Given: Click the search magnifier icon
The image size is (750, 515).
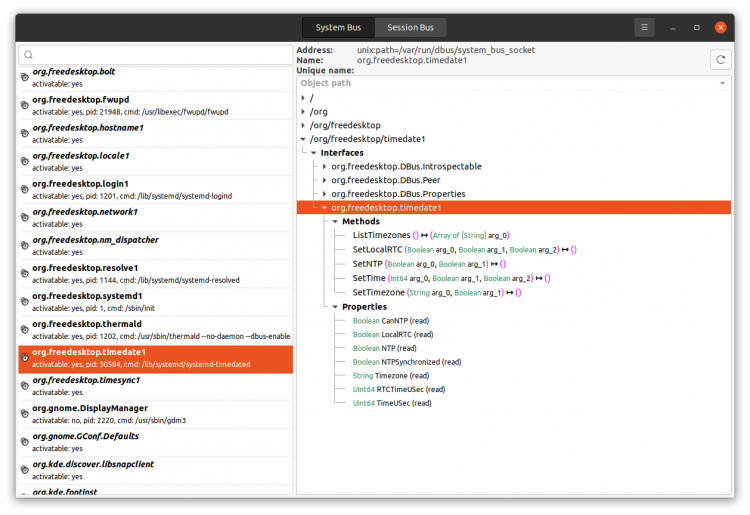Looking at the screenshot, I should click(x=29, y=55).
